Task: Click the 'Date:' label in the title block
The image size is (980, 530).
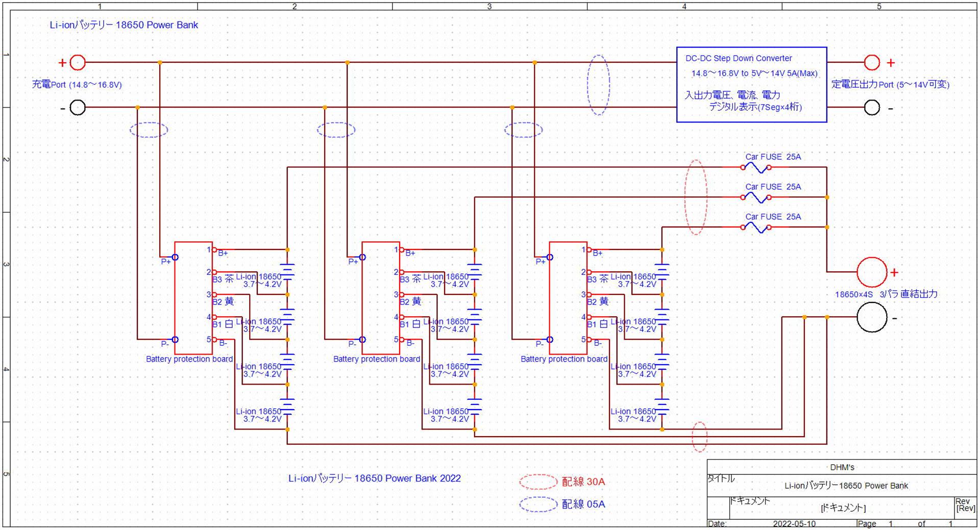Action: coord(717,524)
